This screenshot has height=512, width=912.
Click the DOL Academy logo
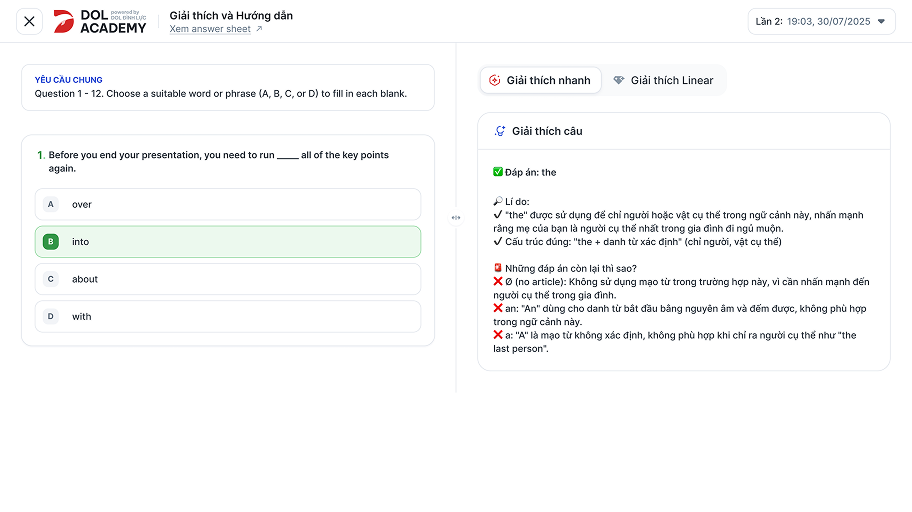coord(100,21)
